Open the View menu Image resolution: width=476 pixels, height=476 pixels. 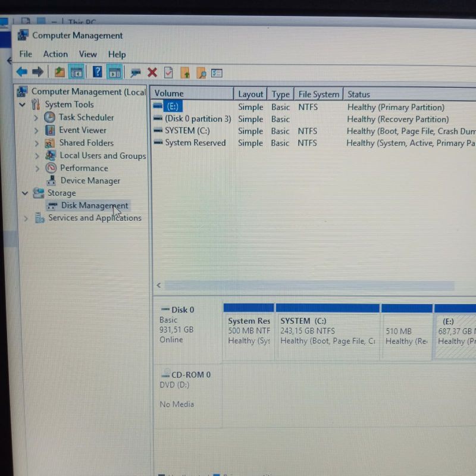pyautogui.click(x=87, y=54)
